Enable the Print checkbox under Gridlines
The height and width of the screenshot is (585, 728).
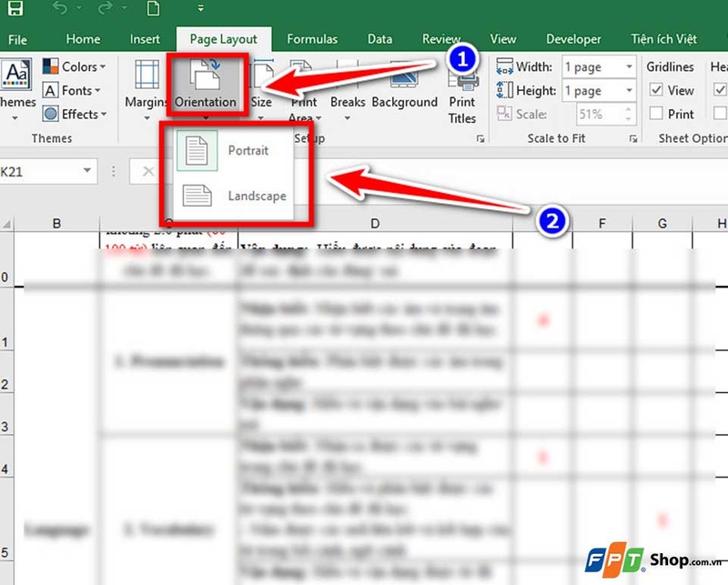click(x=656, y=114)
